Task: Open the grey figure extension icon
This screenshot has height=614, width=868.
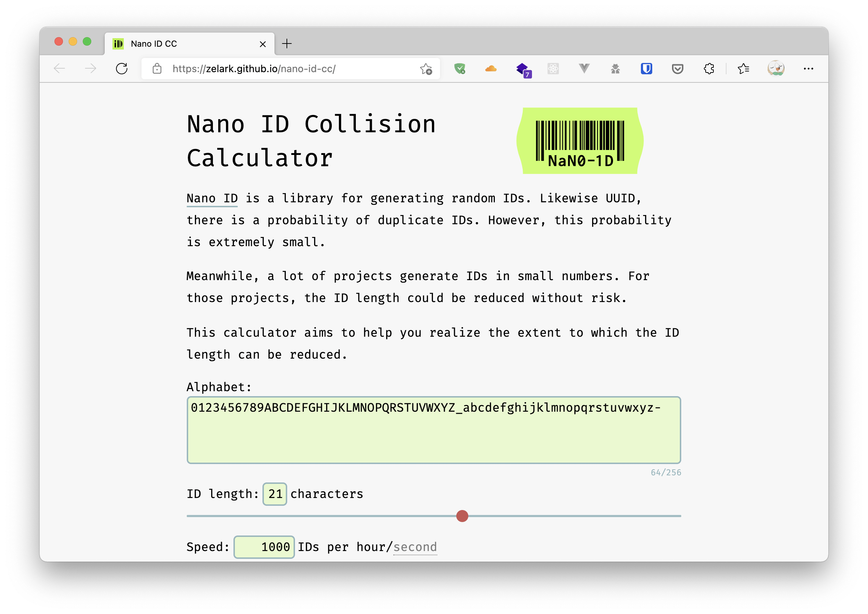Action: click(615, 68)
